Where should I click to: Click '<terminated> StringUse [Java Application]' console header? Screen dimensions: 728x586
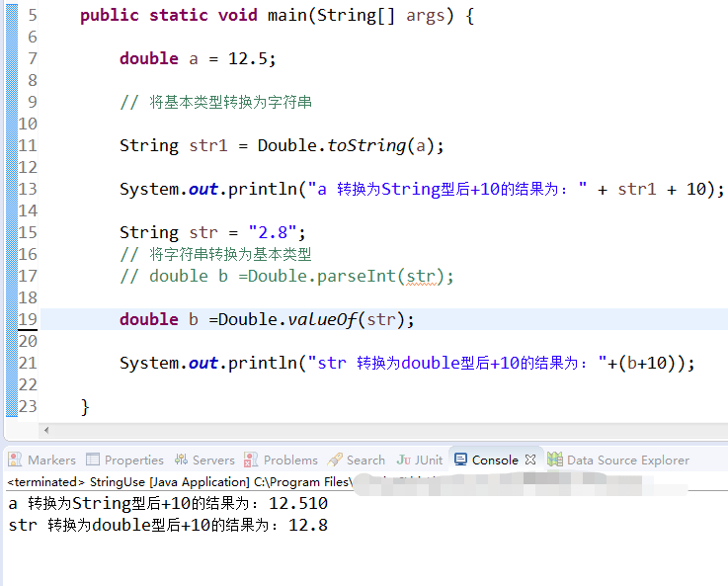point(128,482)
